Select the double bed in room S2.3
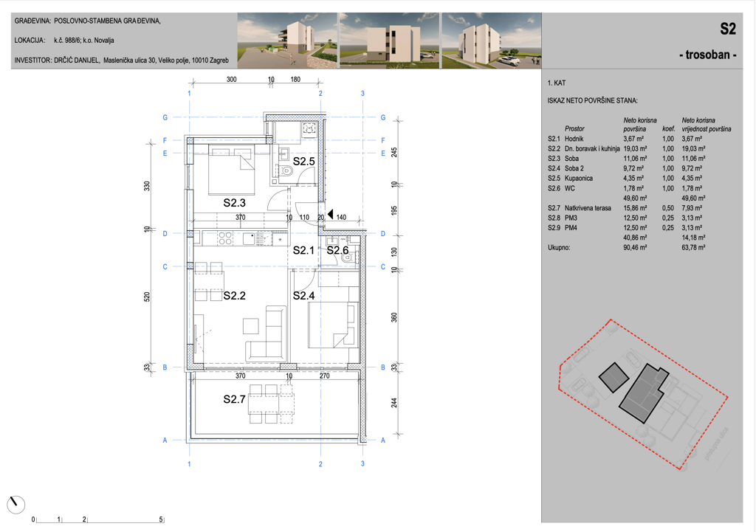This screenshot has height=532, width=756. [231, 171]
